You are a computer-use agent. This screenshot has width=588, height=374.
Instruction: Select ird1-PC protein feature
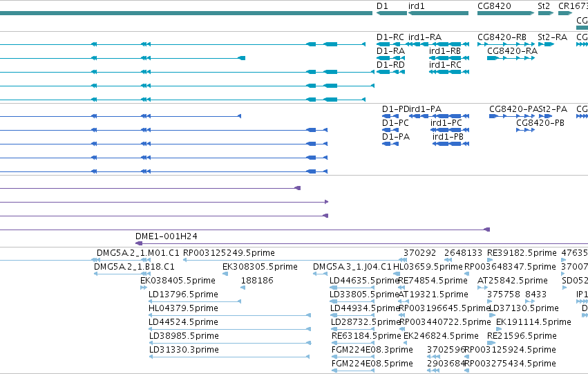point(450,130)
